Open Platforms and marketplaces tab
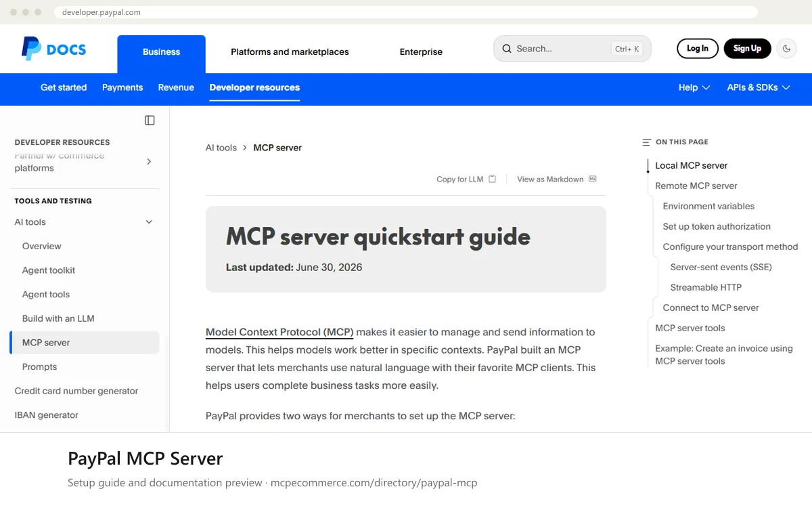 (290, 52)
